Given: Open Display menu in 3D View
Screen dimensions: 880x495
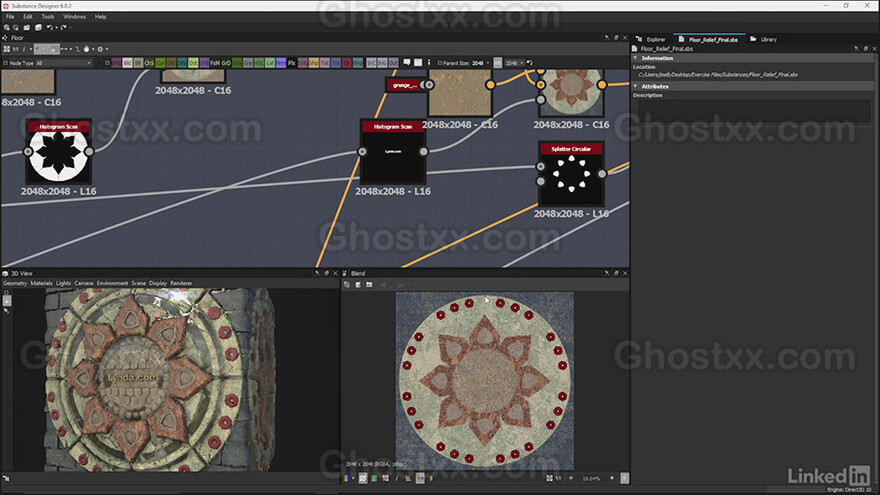Looking at the screenshot, I should pyautogui.click(x=158, y=283).
